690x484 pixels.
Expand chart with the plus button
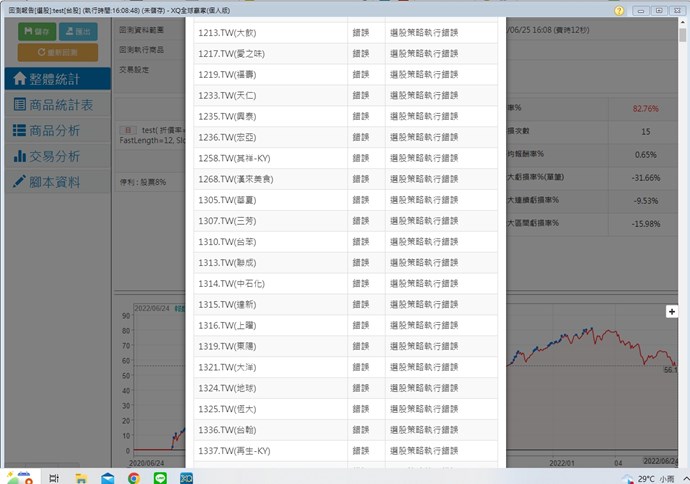[x=672, y=312]
